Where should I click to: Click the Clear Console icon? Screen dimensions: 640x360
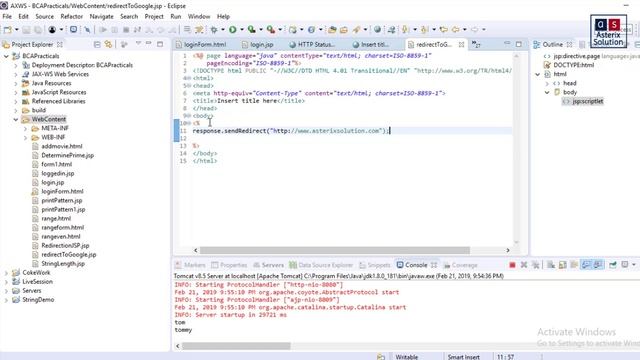(x=551, y=265)
